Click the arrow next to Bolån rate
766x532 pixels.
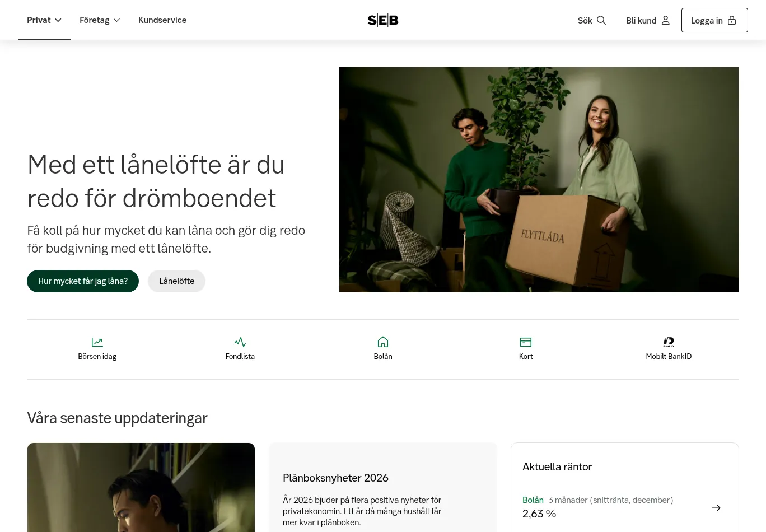click(x=716, y=508)
